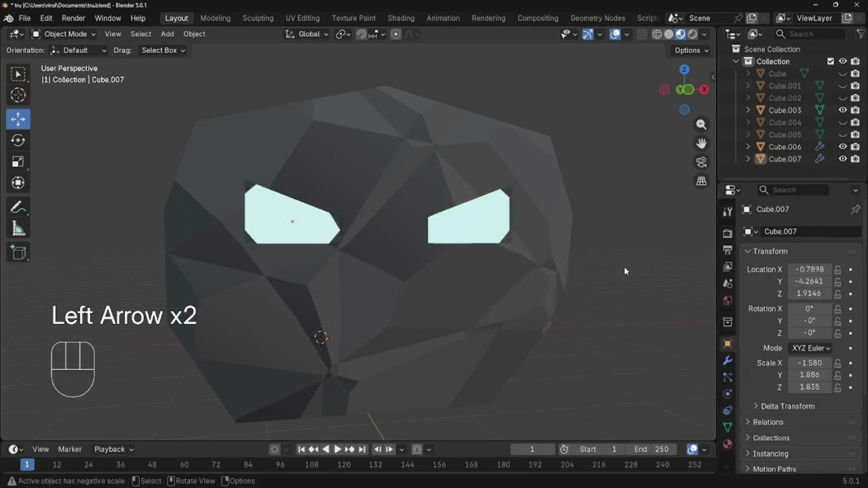
Task: Select the Select Box tool
Action: [18, 74]
